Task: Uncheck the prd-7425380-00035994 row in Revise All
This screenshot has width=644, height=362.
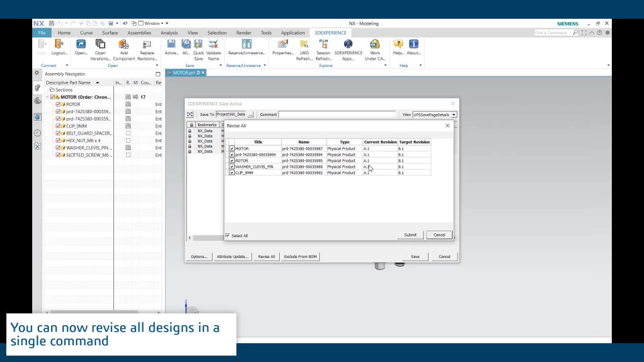Action: click(232, 155)
